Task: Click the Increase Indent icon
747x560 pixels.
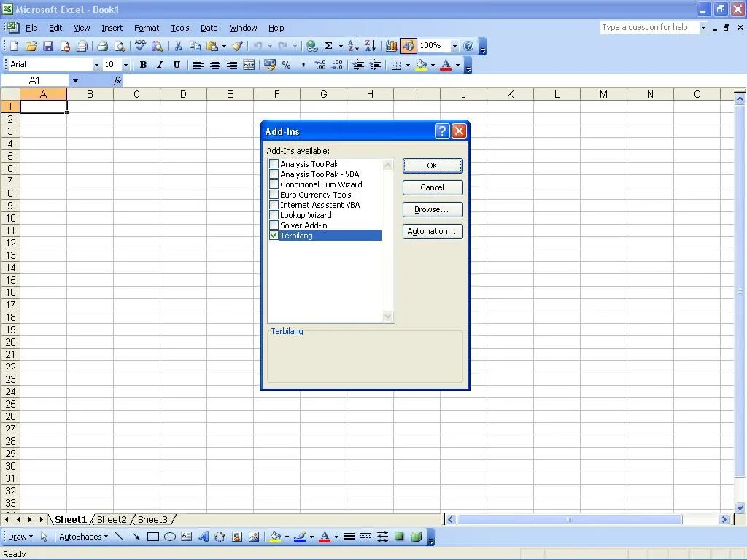Action: pos(376,65)
